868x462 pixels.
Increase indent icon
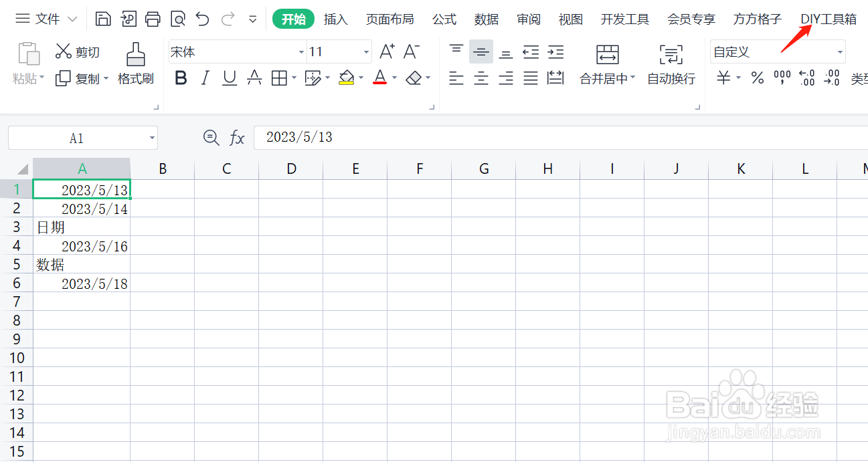[x=555, y=51]
